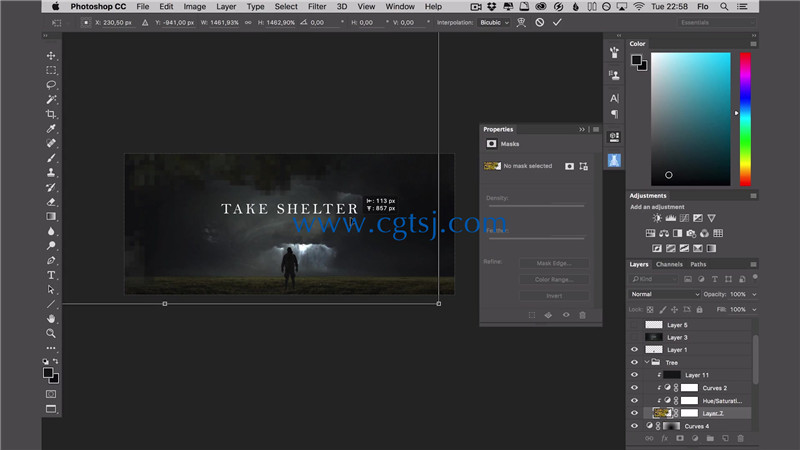This screenshot has height=450, width=800.
Task: Toggle the width-height link in options bar
Action: (x=248, y=22)
